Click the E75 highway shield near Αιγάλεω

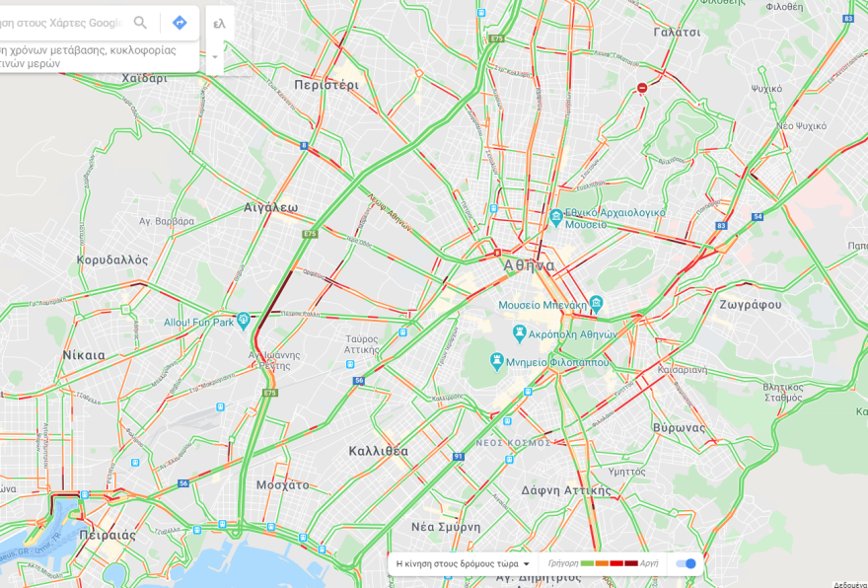point(310,234)
